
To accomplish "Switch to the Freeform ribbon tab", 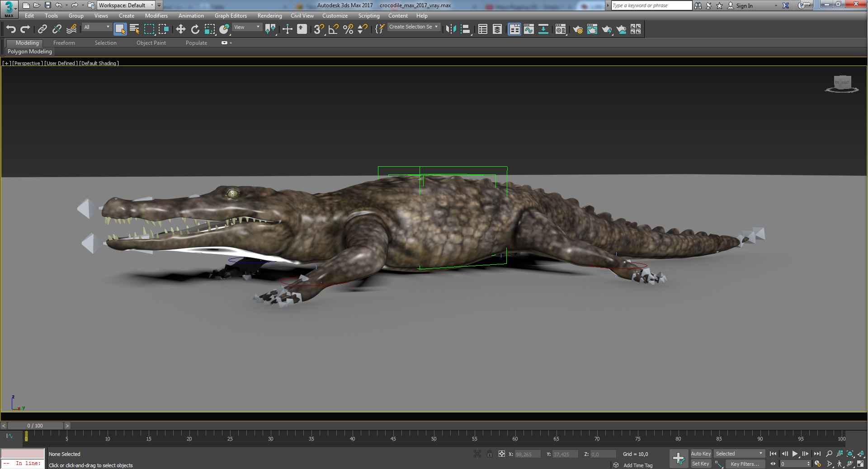I will click(x=64, y=43).
